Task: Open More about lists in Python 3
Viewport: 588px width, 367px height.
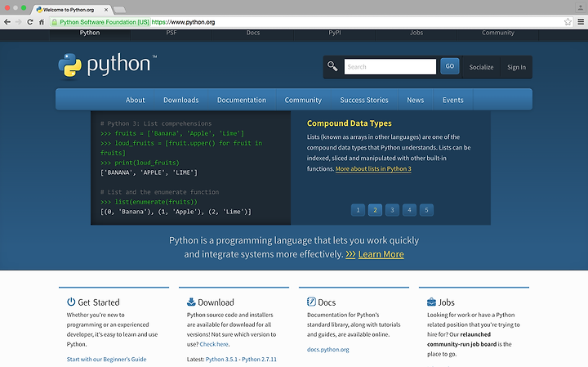Action: [x=373, y=169]
